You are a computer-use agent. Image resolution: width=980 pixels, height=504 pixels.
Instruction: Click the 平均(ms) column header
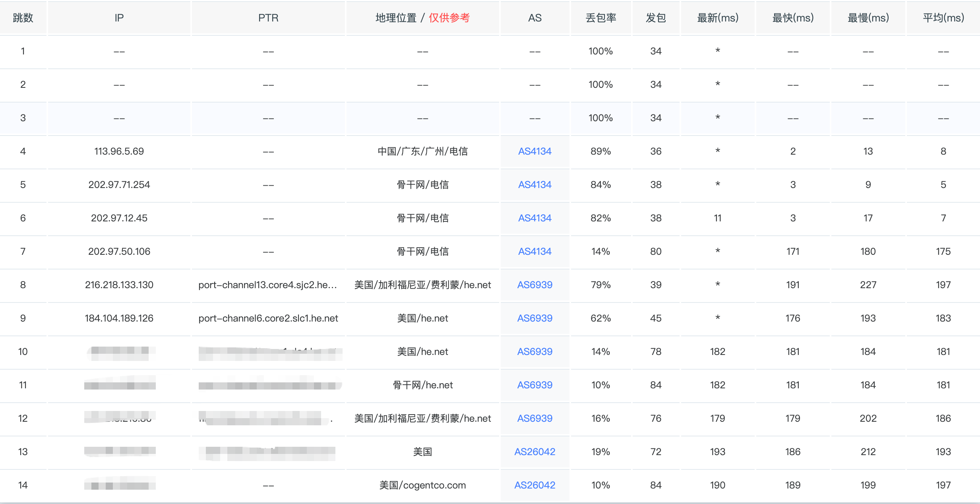[943, 18]
